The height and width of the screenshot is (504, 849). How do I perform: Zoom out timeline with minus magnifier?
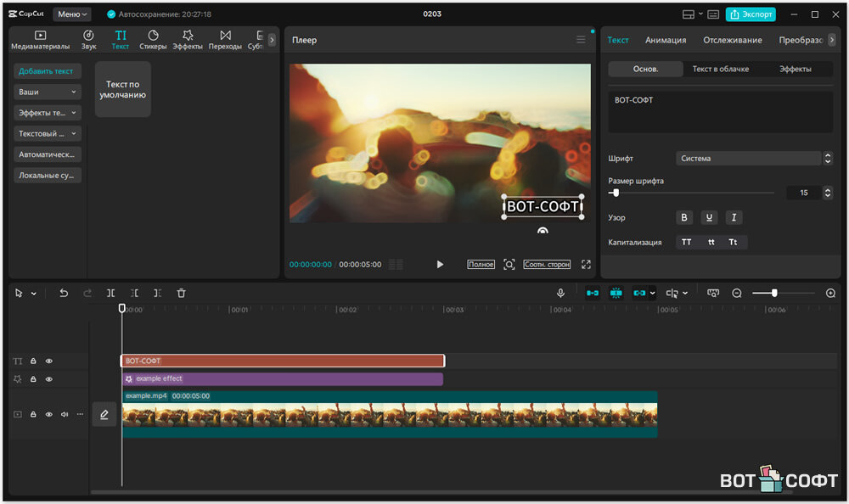pos(737,293)
